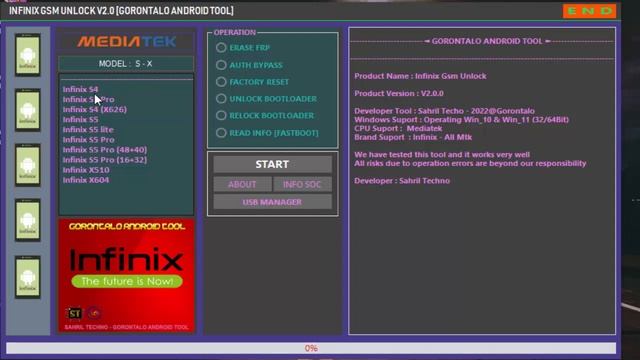Click the third Infinix phone icon in sidebar

coord(28,165)
